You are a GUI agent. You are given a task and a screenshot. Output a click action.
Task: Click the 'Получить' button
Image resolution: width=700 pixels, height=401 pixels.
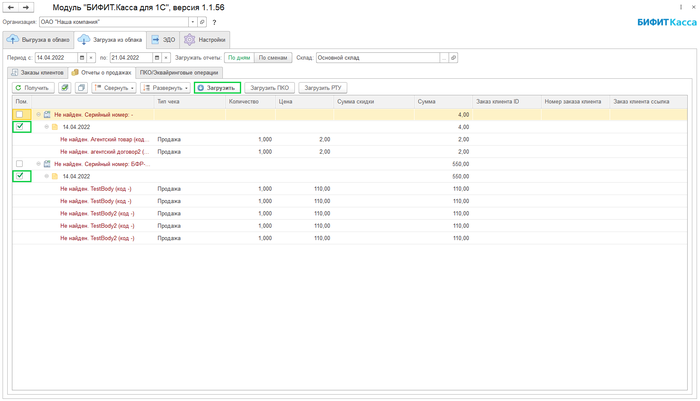point(33,88)
